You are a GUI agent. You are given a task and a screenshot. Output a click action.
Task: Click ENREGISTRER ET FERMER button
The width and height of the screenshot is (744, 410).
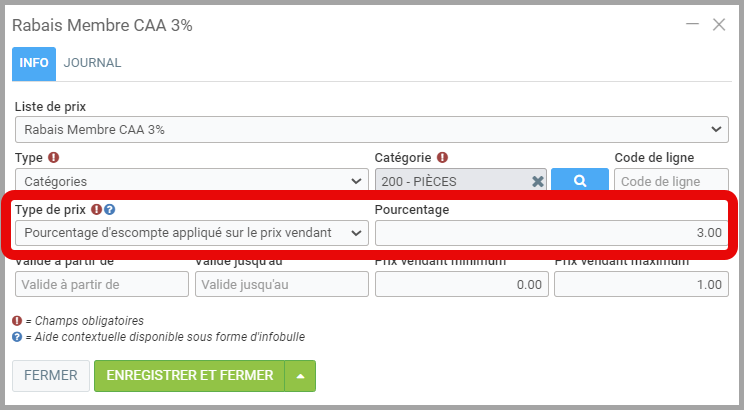(x=189, y=376)
